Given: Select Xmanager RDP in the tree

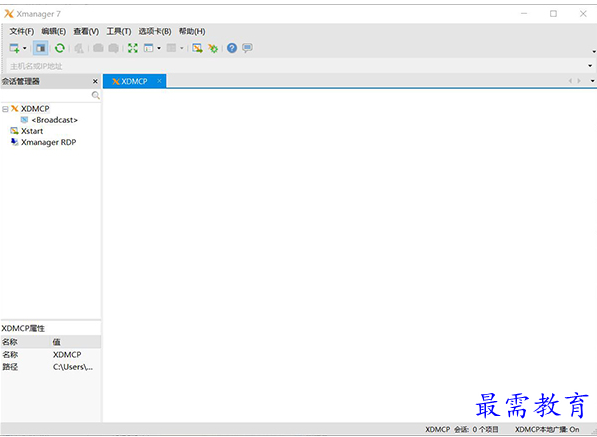Looking at the screenshot, I should pos(48,142).
